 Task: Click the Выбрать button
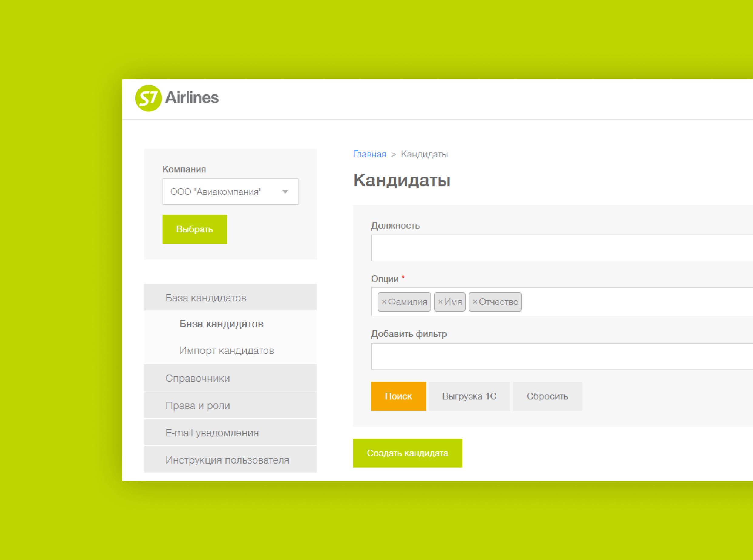tap(194, 229)
